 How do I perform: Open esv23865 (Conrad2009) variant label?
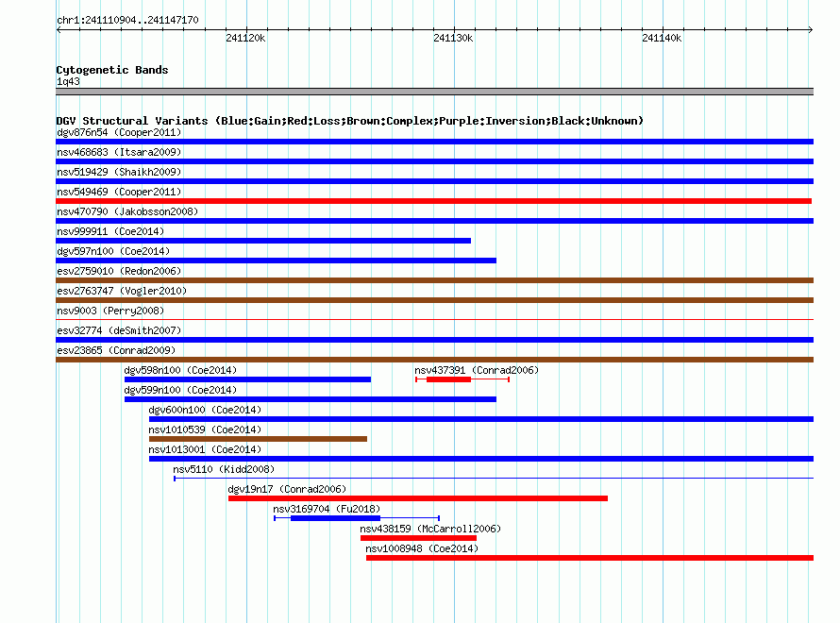click(x=116, y=350)
